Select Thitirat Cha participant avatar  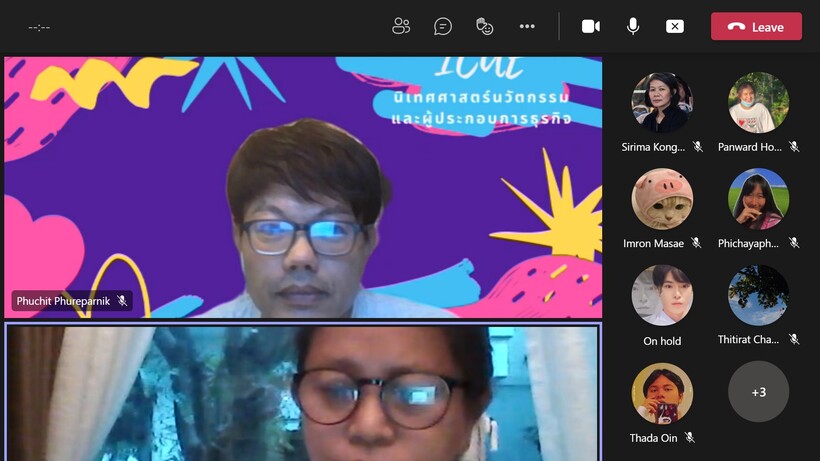point(758,295)
